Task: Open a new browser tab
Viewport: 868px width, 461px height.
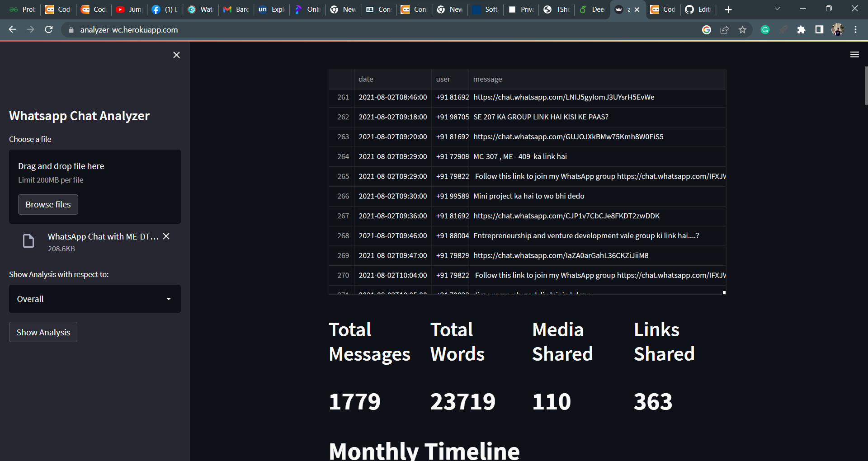Action: click(x=728, y=9)
